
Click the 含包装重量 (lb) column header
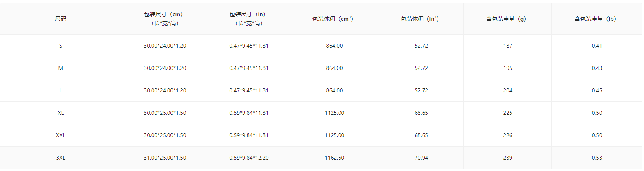pos(596,19)
